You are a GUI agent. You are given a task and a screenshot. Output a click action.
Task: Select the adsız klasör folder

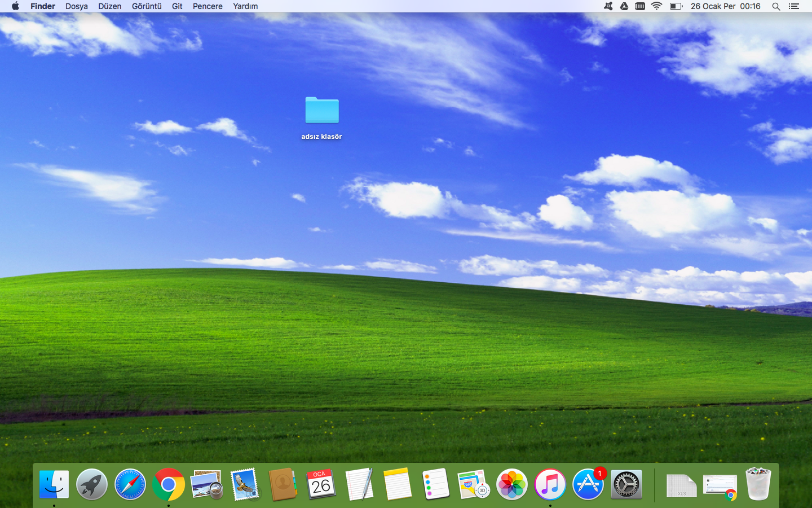tap(322, 111)
